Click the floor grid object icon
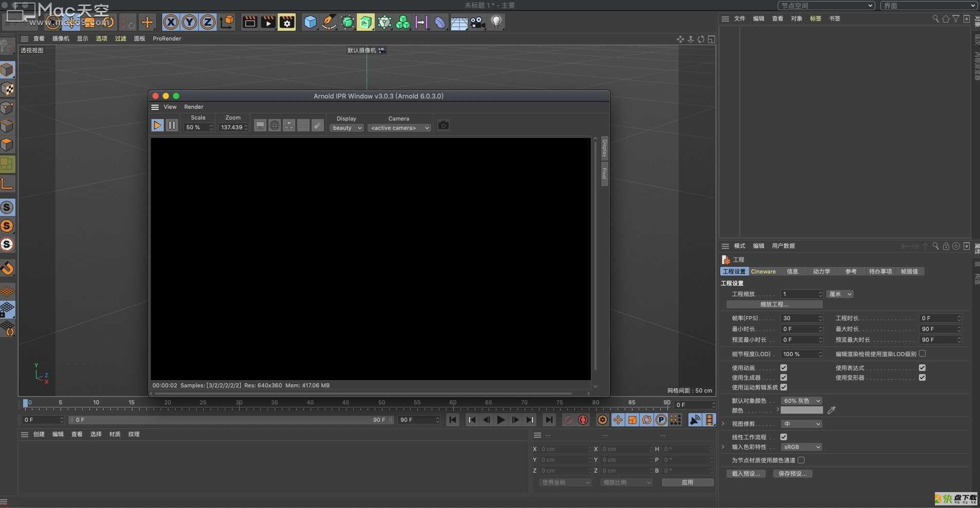This screenshot has height=508, width=980. [459, 22]
